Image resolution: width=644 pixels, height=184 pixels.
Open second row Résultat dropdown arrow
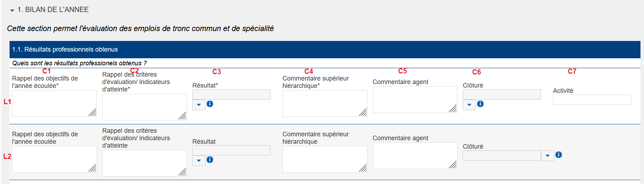pos(199,160)
